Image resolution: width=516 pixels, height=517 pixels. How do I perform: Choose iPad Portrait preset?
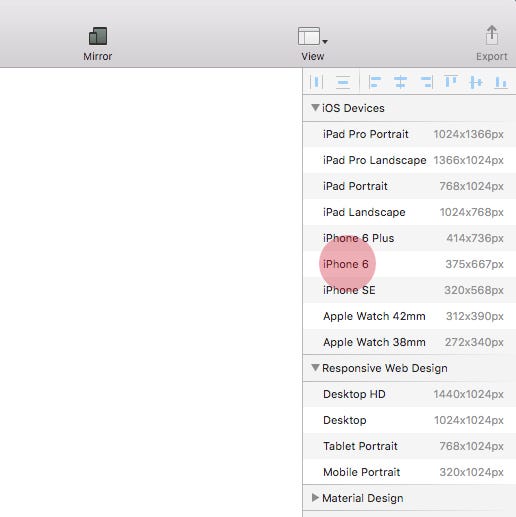tap(409, 186)
